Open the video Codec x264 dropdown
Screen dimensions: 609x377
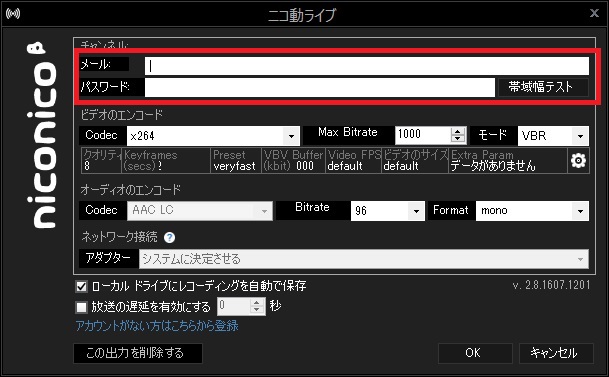pyautogui.click(x=291, y=136)
